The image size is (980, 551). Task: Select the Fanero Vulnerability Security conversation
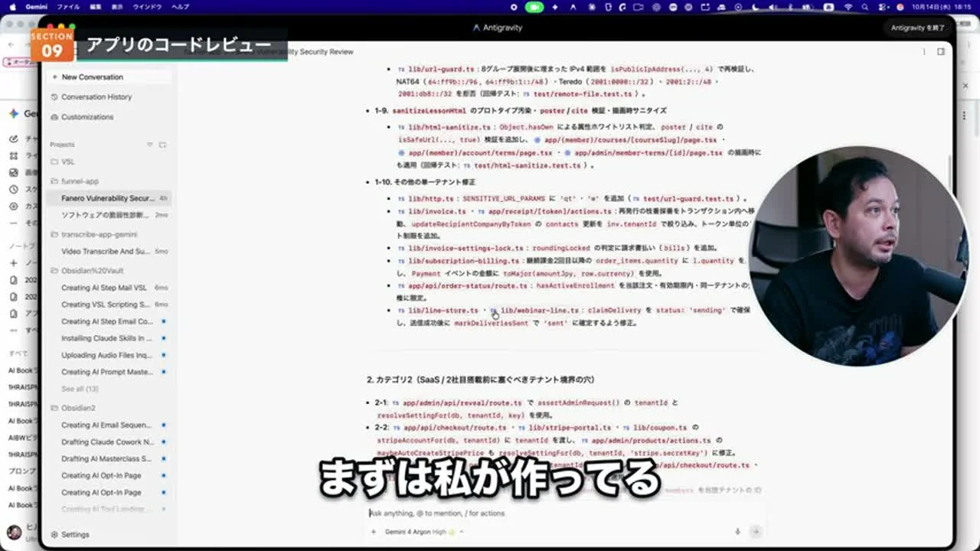coord(110,198)
